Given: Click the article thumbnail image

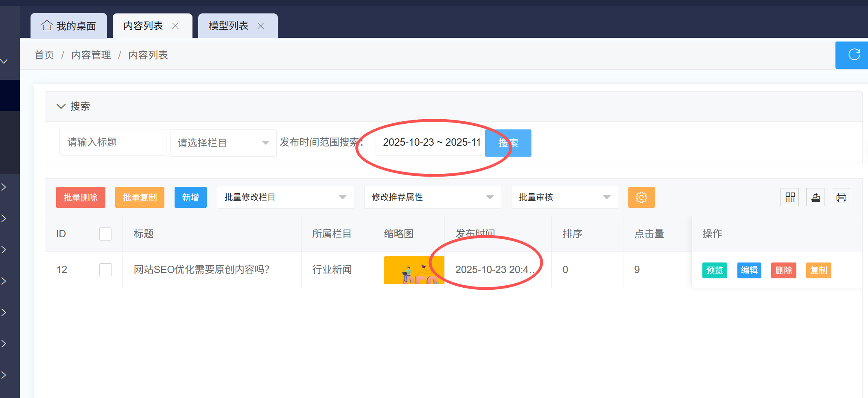Looking at the screenshot, I should click(x=413, y=270).
